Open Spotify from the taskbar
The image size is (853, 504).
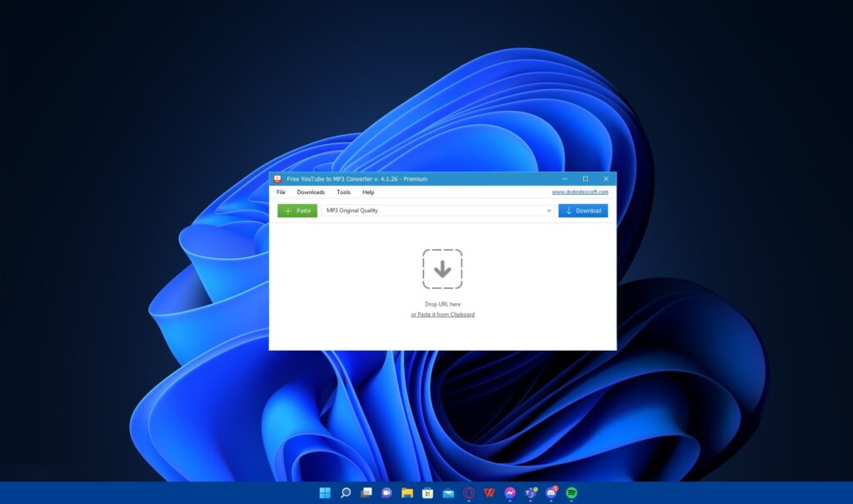click(x=571, y=493)
